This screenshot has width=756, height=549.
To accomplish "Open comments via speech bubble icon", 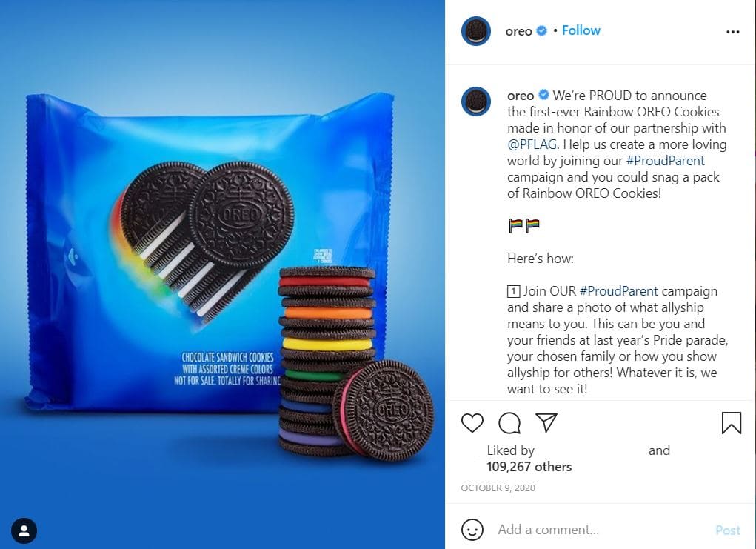I will pos(509,423).
